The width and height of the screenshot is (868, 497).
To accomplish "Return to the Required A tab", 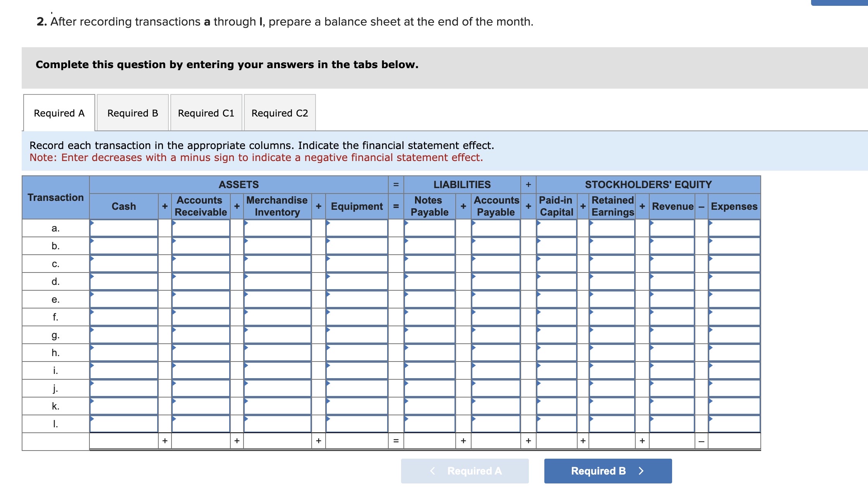I will click(x=58, y=113).
